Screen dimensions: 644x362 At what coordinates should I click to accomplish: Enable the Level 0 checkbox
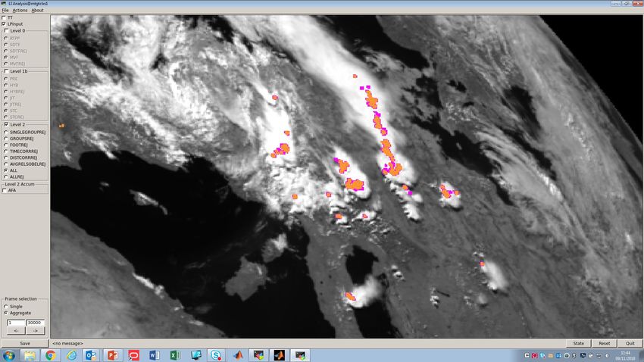(6, 31)
